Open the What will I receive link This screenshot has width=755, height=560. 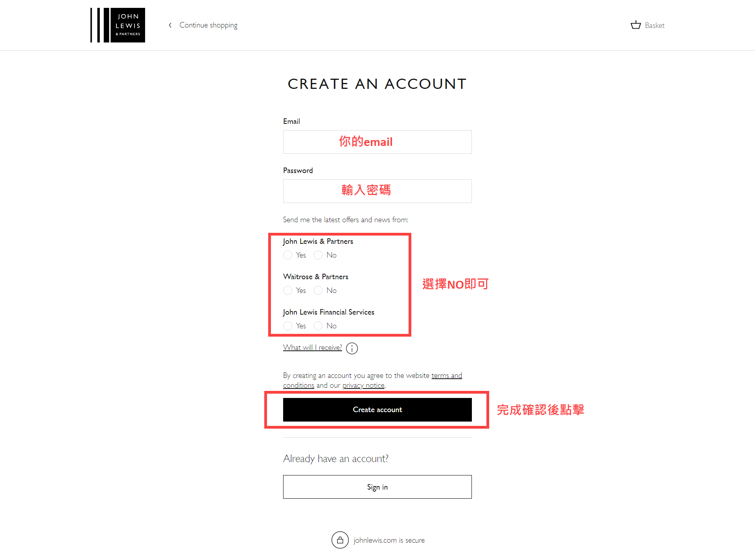coord(313,348)
